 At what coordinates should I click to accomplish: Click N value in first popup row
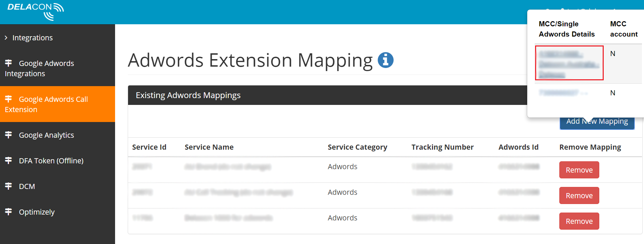click(613, 54)
